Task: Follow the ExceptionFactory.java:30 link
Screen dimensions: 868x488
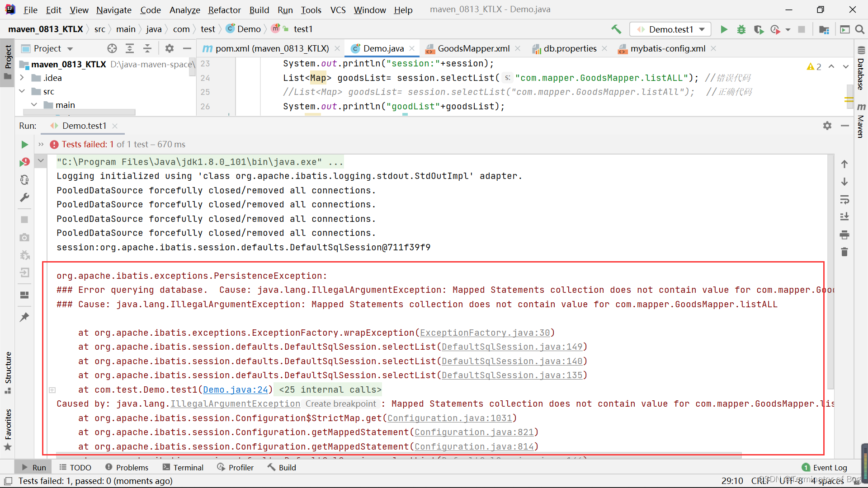Action: [485, 333]
